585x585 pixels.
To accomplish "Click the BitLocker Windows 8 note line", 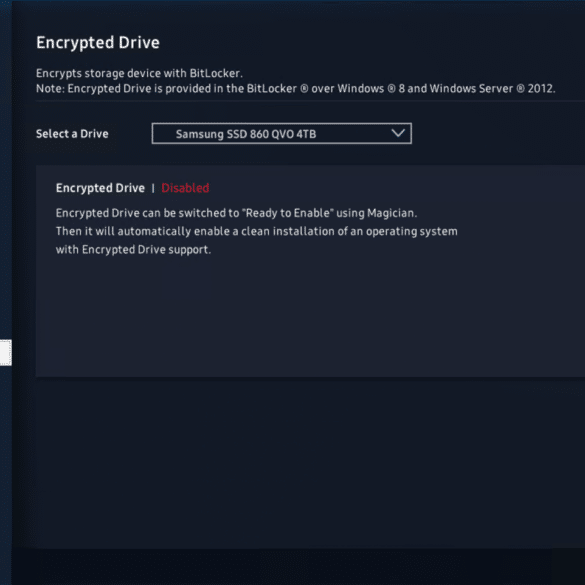I will click(x=295, y=89).
